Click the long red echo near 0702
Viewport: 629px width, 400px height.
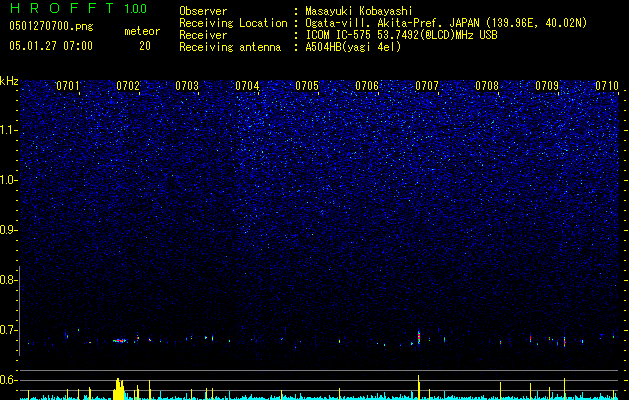point(120,341)
